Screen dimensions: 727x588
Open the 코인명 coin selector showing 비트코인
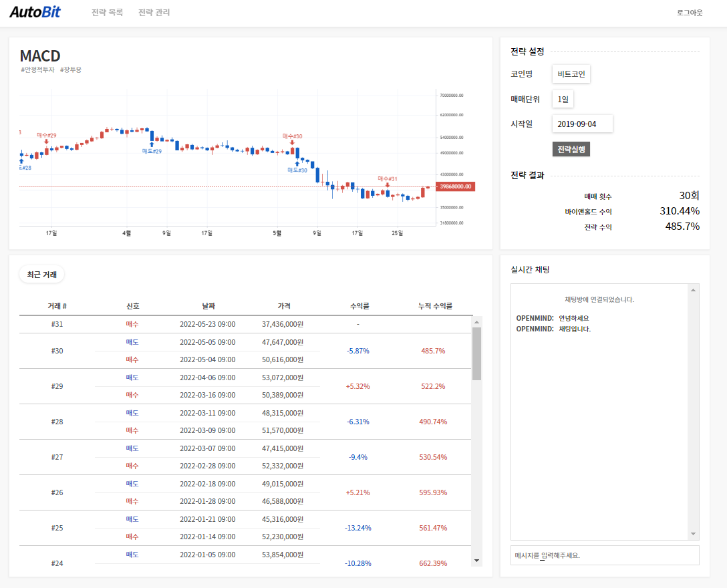[571, 73]
